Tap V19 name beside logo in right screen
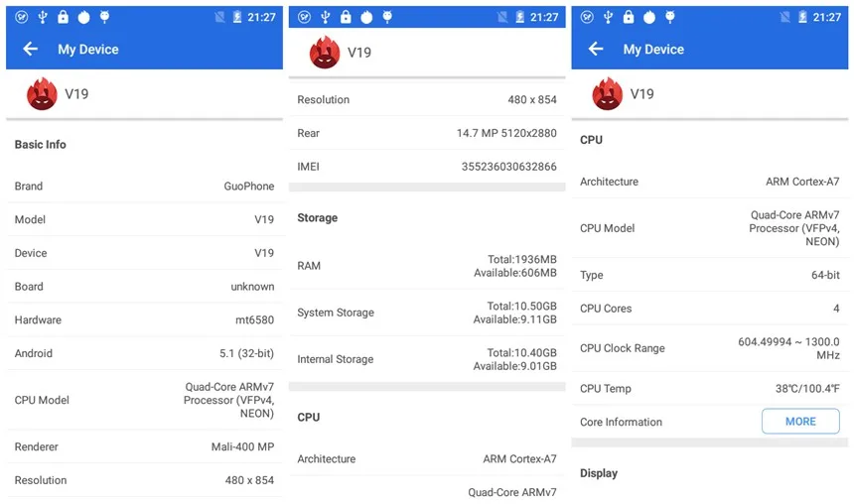 [641, 94]
